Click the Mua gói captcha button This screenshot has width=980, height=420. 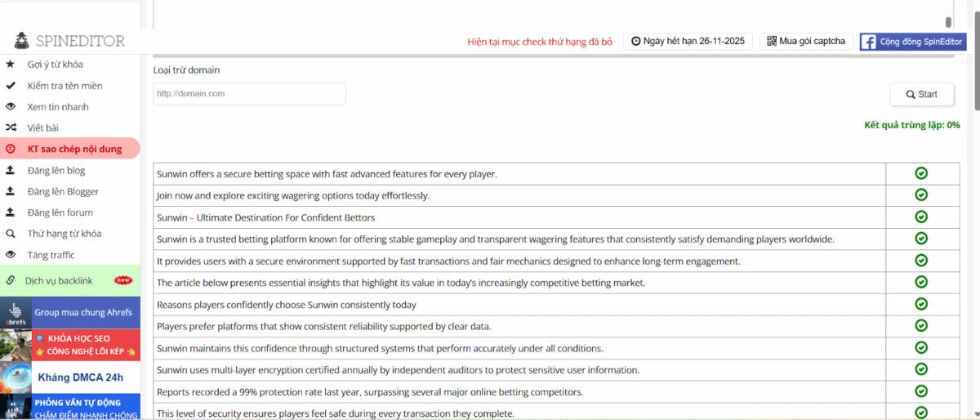[807, 42]
